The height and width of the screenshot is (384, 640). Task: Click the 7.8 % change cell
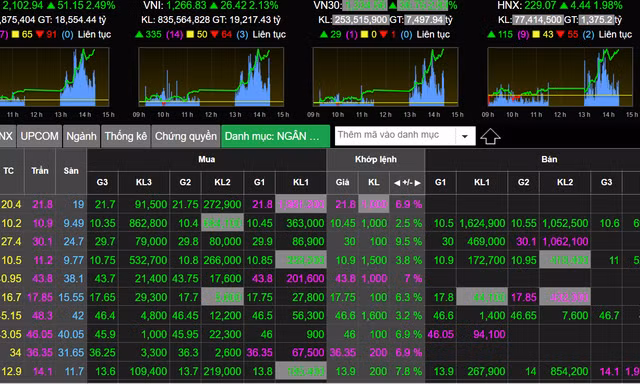pos(408,372)
